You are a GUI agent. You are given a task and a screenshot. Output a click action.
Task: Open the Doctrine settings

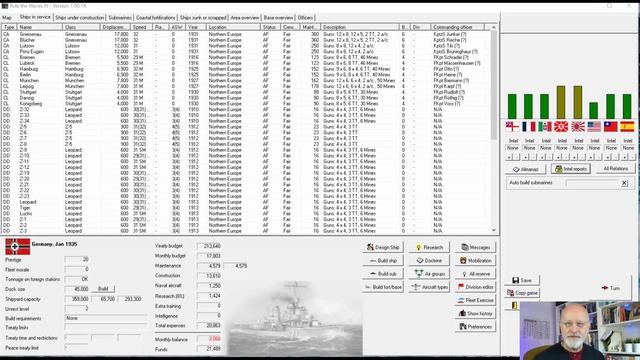click(x=429, y=260)
